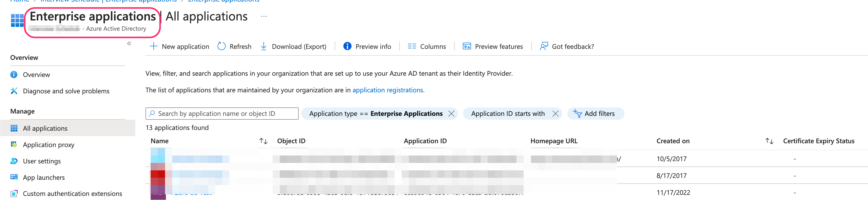Follow the application registrations link
The height and width of the screenshot is (200, 868).
point(388,90)
